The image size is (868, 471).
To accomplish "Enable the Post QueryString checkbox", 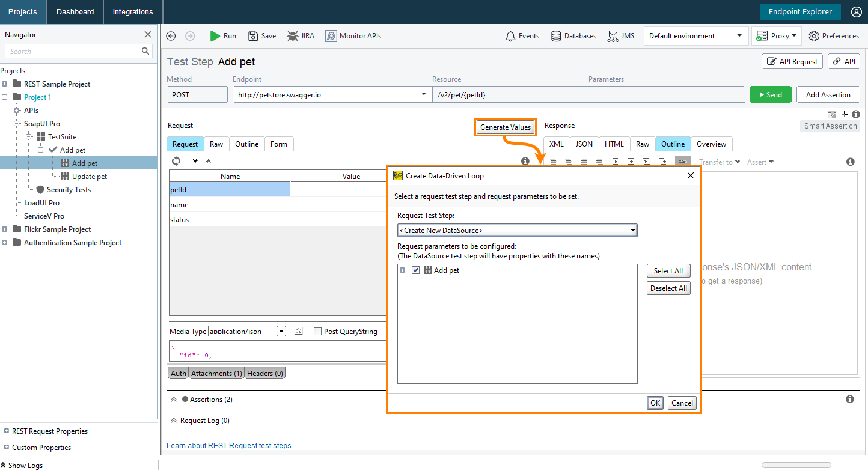I will click(x=317, y=332).
